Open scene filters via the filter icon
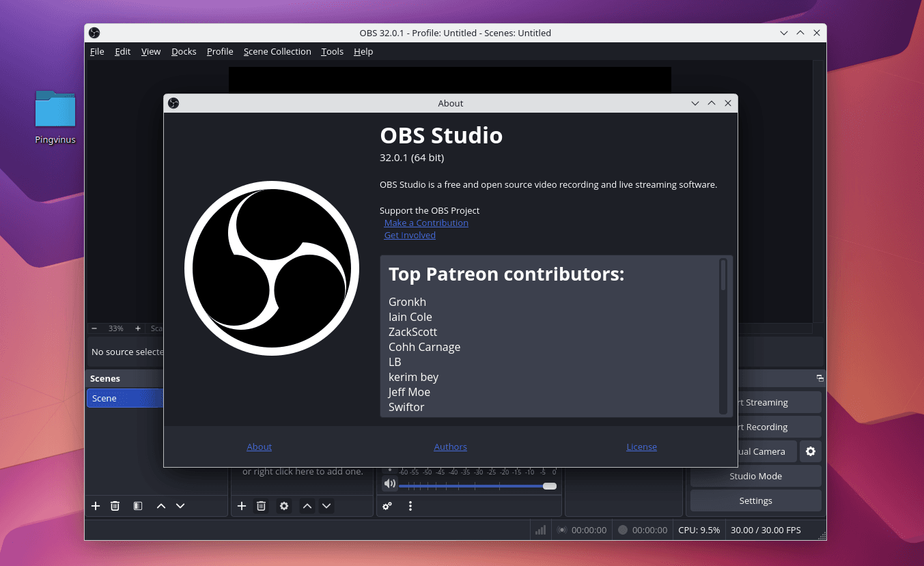Screen dimensions: 924x566 [138, 506]
